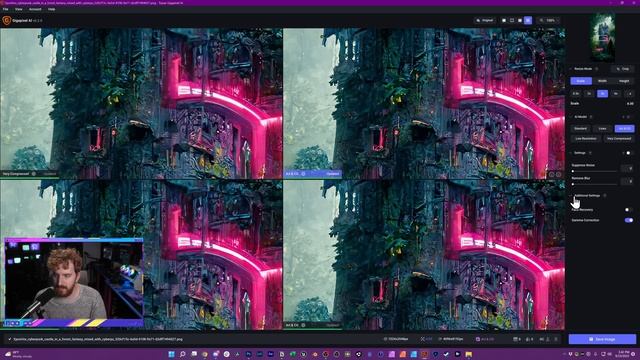Image resolution: width=640 pixels, height=360 pixels.
Task: Open the View menu
Action: pos(18,9)
